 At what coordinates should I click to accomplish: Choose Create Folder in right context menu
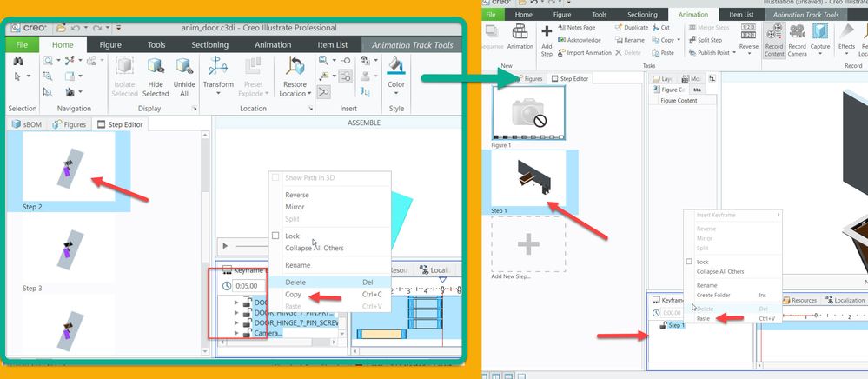713,296
